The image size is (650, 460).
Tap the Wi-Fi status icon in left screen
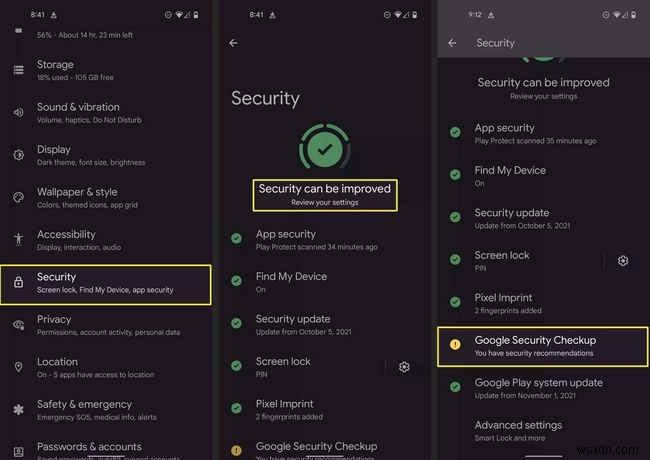[179, 15]
